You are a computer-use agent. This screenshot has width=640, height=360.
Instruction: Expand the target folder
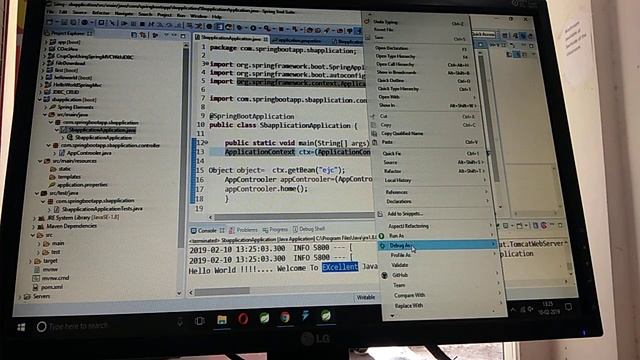point(30,261)
